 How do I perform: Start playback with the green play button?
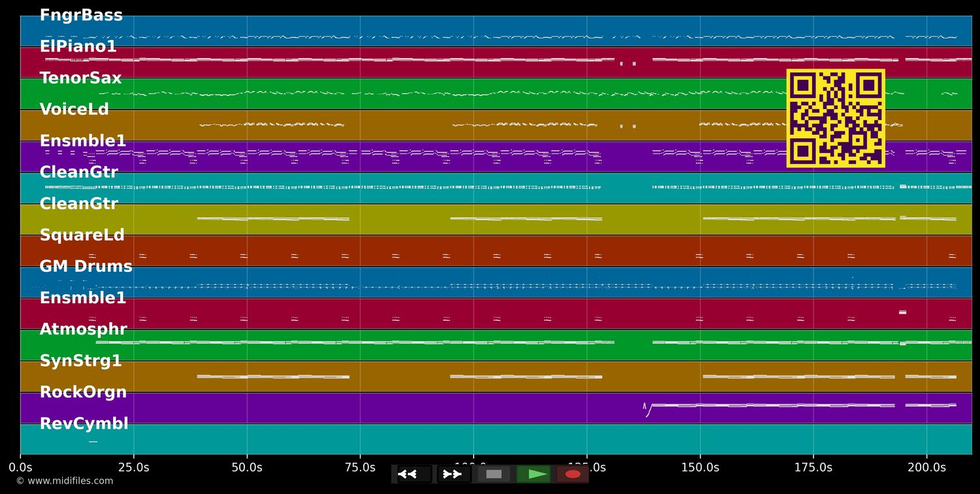click(537, 474)
